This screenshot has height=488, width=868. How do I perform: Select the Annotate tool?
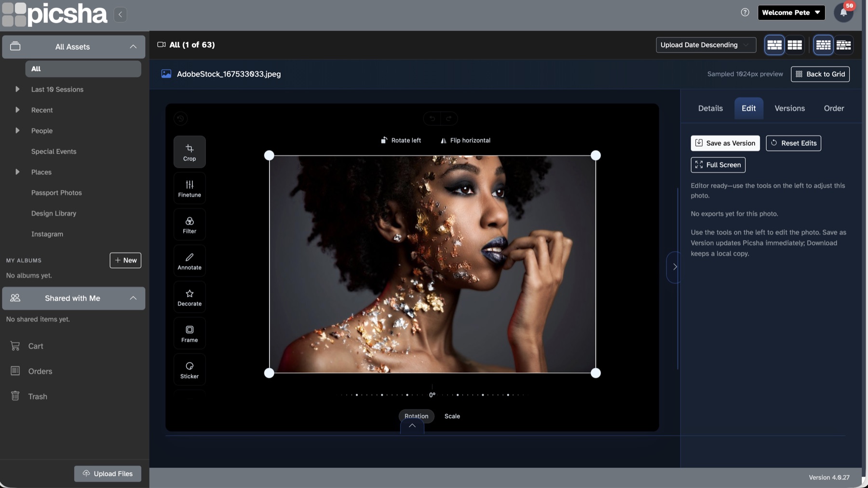tap(190, 261)
